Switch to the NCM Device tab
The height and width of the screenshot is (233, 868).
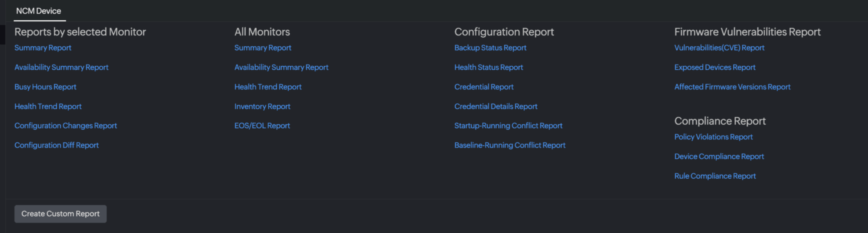38,11
